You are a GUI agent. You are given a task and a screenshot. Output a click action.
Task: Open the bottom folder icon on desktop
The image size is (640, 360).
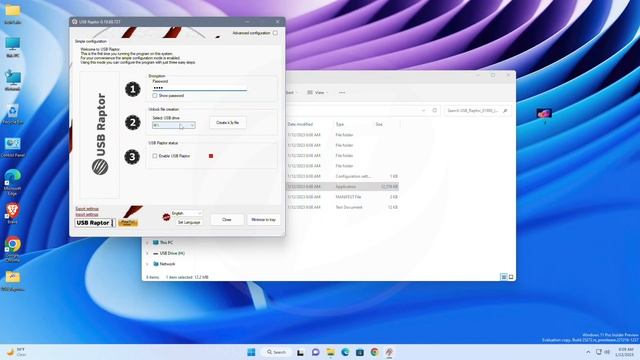coord(13,281)
